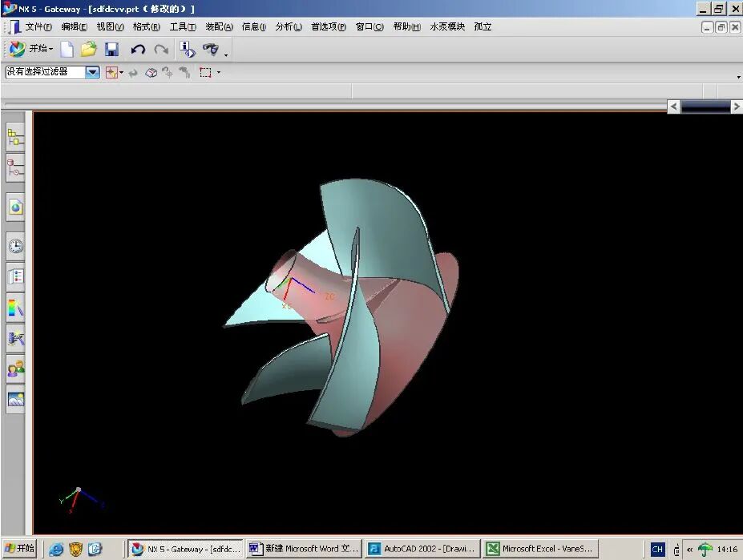The width and height of the screenshot is (743, 560).
Task: Open the 格式(R) menu
Action: pos(147,27)
